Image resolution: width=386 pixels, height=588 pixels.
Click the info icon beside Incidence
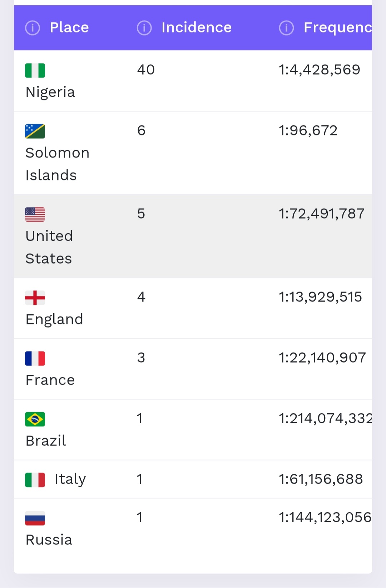[144, 28]
